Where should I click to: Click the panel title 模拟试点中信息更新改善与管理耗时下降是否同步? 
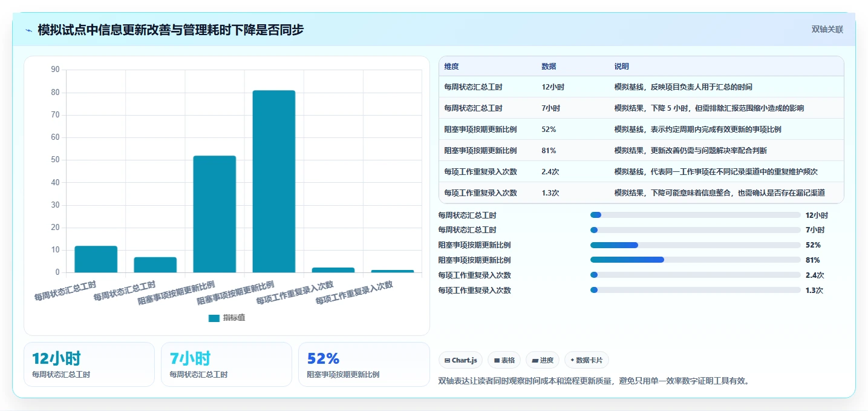click(171, 30)
